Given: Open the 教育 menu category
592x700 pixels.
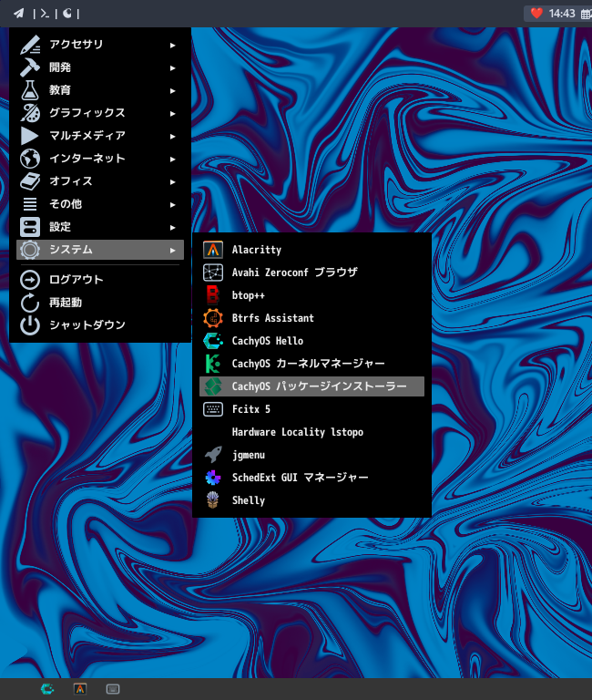Looking at the screenshot, I should [100, 90].
